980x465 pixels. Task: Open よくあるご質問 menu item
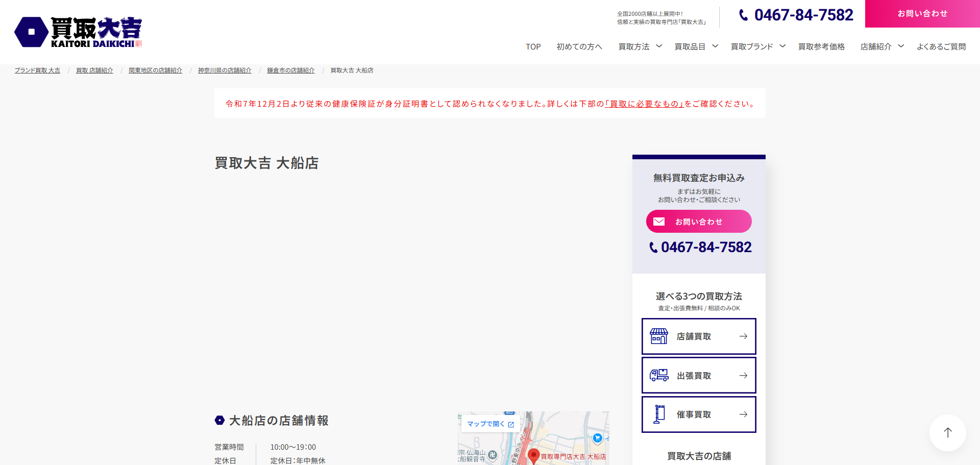(x=941, y=46)
